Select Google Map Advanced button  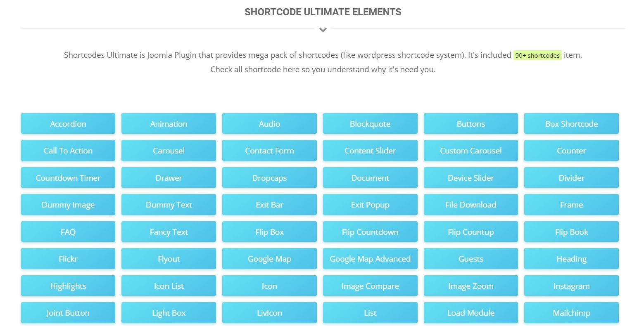point(370,259)
